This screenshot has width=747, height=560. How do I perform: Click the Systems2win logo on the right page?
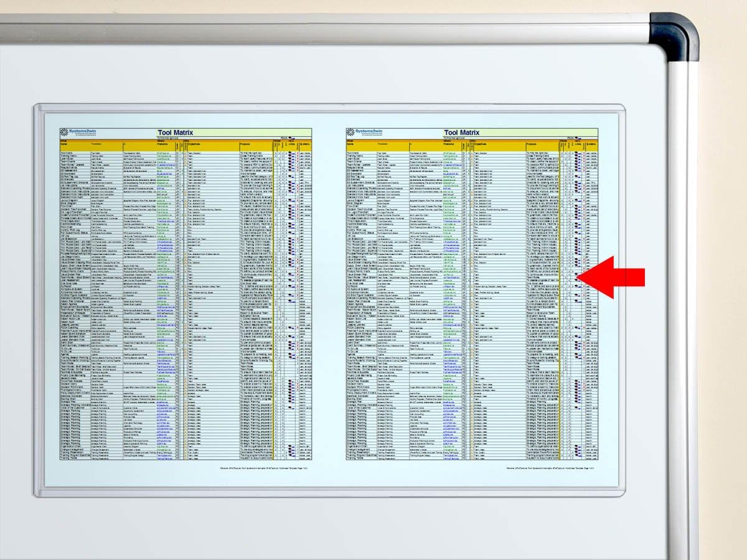[x=364, y=132]
